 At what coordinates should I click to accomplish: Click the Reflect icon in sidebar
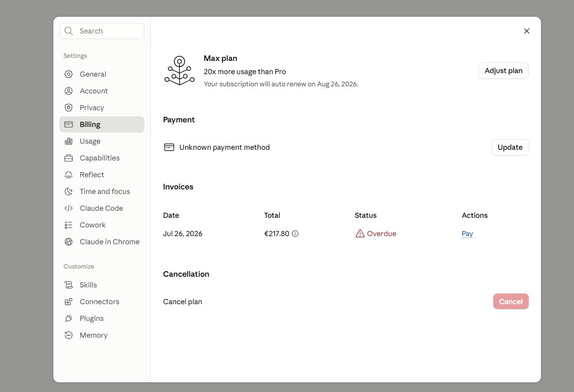click(69, 175)
